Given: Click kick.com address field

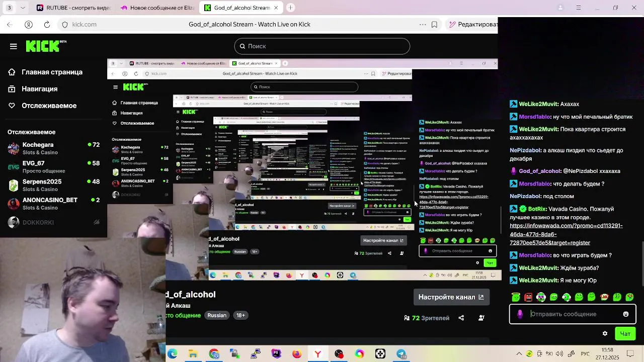Looking at the screenshot, I should point(84,24).
